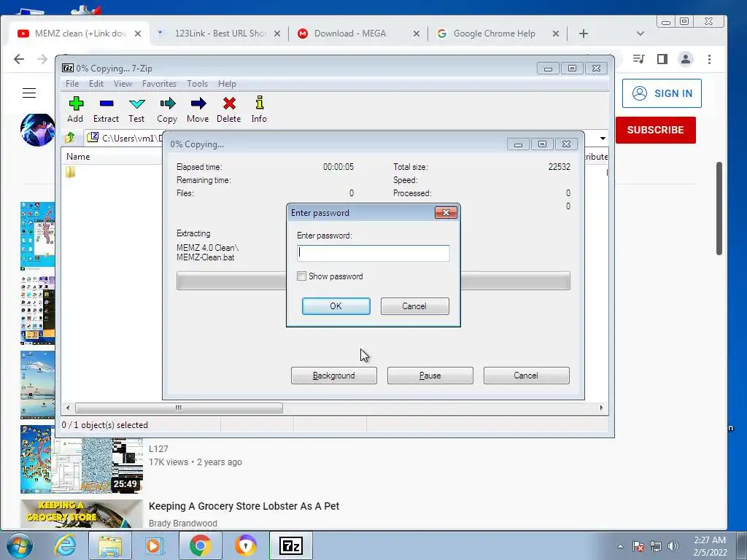
Task: Open the Help menu in 7-Zip
Action: pos(227,84)
